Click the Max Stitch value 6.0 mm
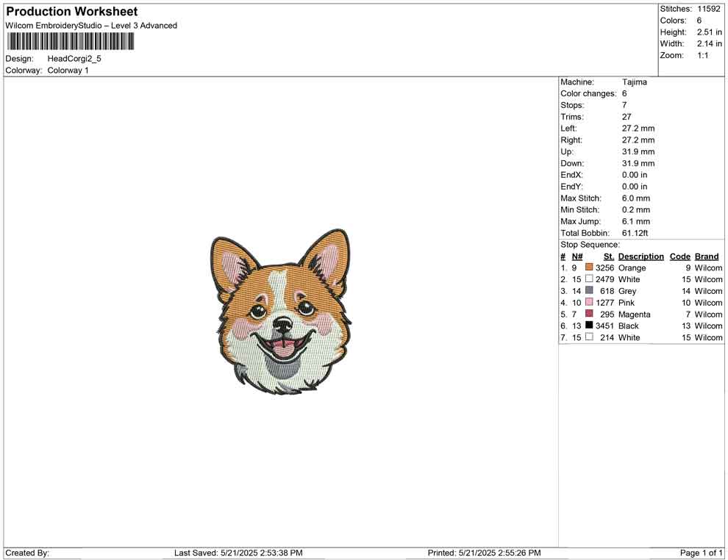Image resolution: width=728 pixels, height=560 pixels. (636, 198)
